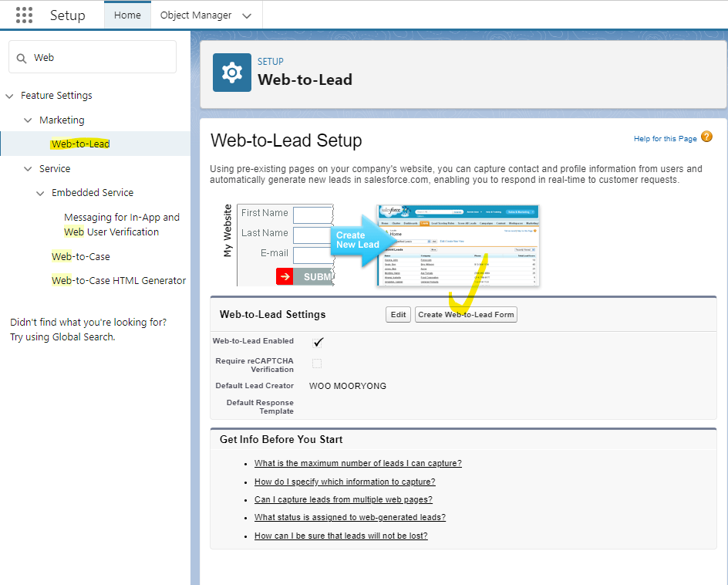Open Help for this Page link
Viewport: 728px width, 585px height.
tap(666, 138)
